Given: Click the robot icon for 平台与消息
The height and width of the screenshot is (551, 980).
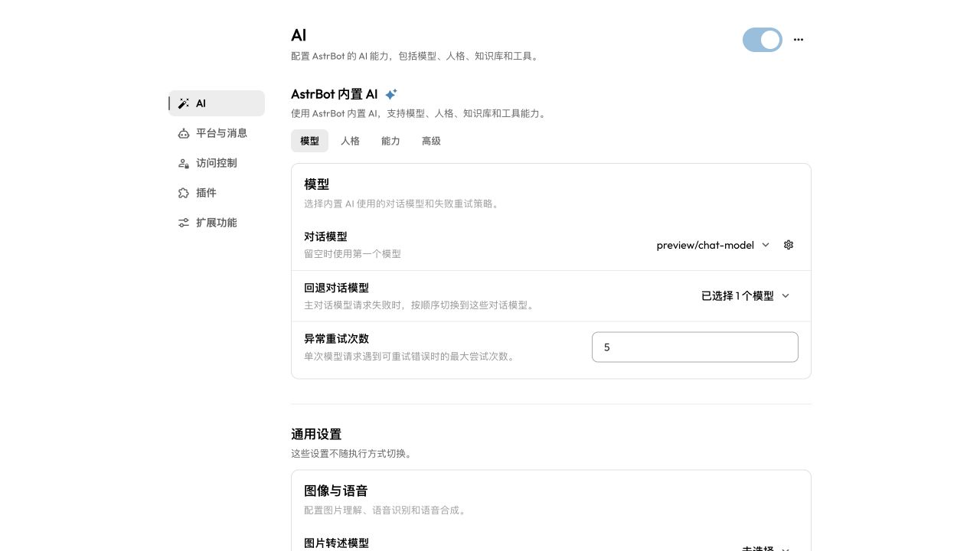Looking at the screenshot, I should (x=184, y=133).
